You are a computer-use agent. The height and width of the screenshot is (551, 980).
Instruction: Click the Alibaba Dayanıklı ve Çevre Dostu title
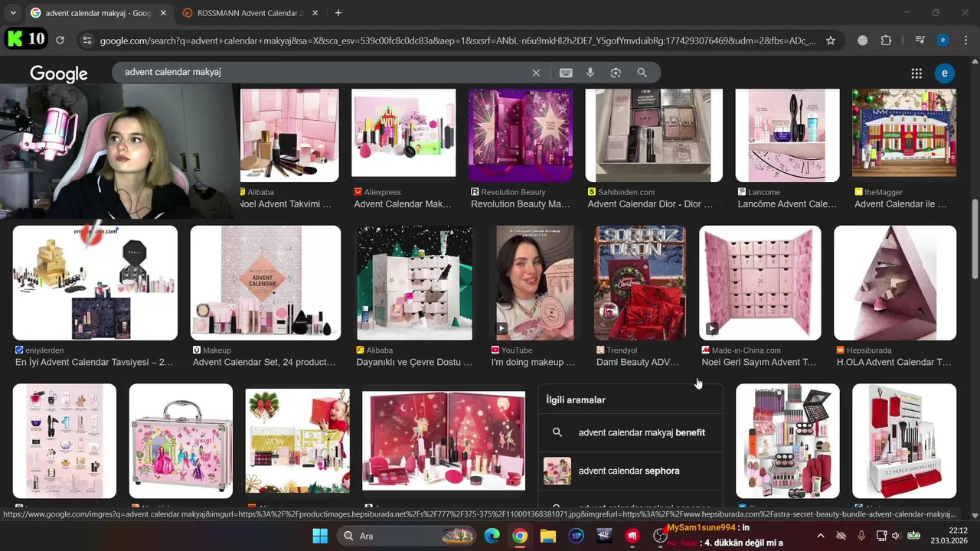pos(414,362)
